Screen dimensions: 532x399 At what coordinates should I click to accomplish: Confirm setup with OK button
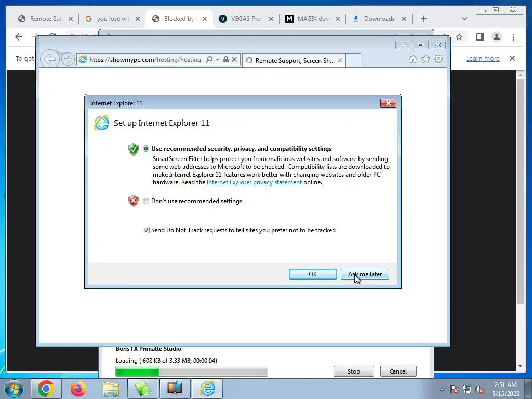[313, 274]
